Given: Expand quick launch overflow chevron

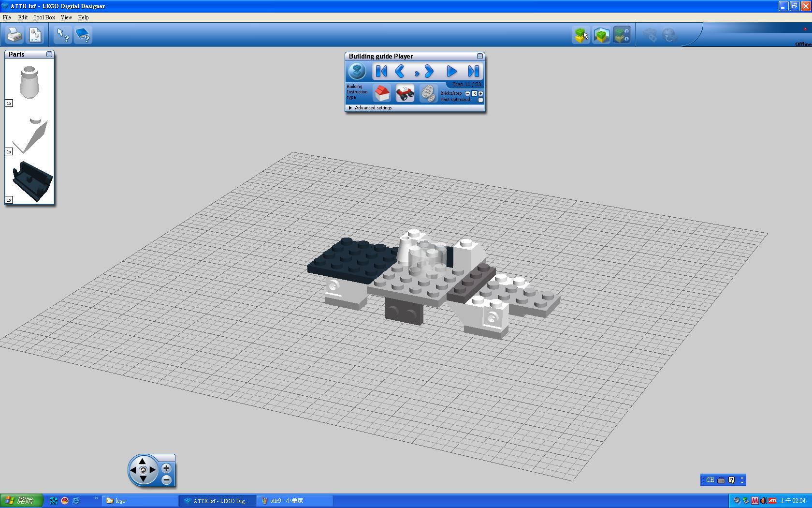Looking at the screenshot, I should [x=96, y=498].
